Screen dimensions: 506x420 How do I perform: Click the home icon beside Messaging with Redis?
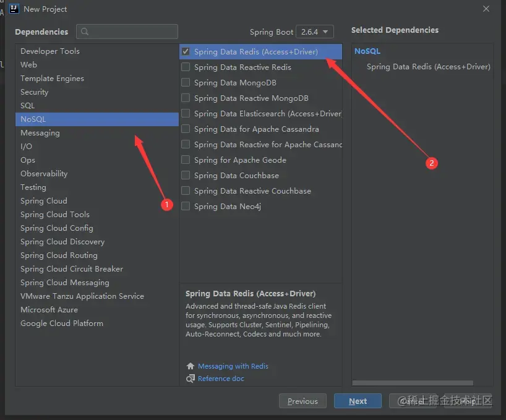(191, 366)
